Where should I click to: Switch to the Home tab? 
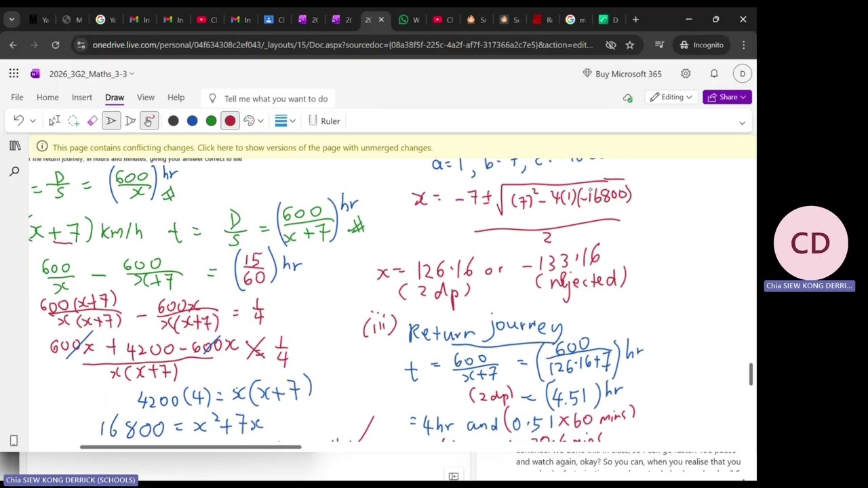tap(47, 98)
